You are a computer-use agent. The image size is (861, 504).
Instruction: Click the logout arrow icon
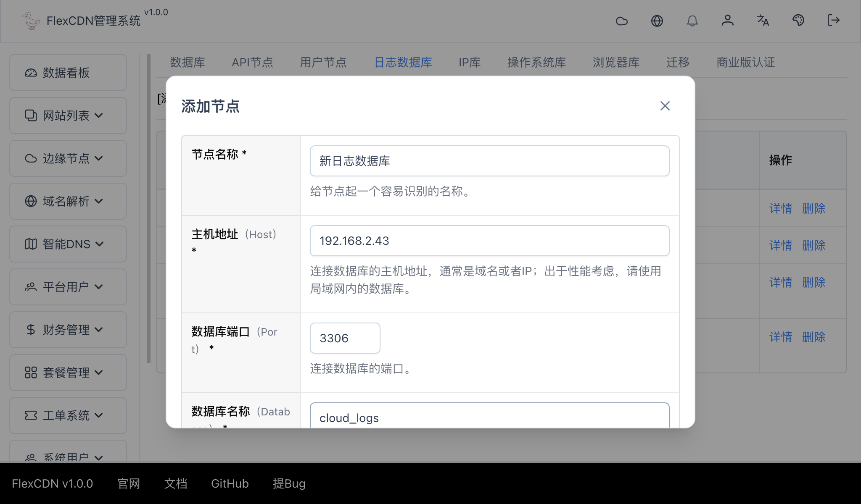pyautogui.click(x=834, y=21)
